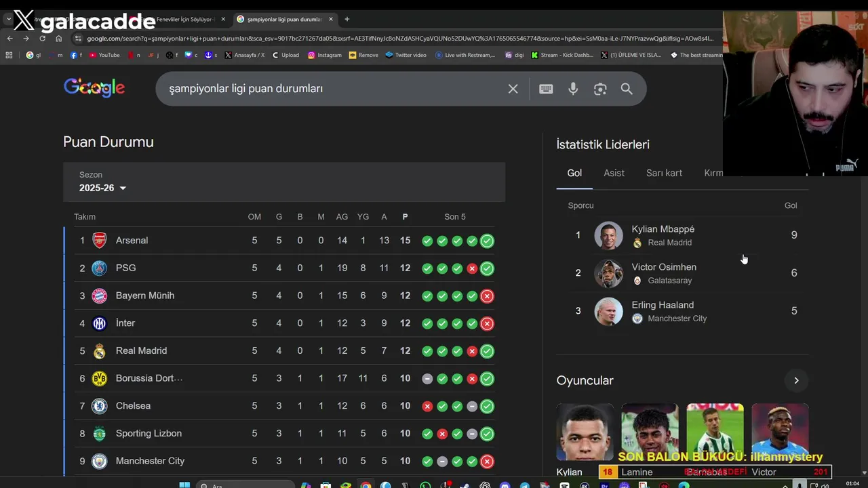Screen dimensions: 868x488
Task: Click the P points column header
Action: 405,217
